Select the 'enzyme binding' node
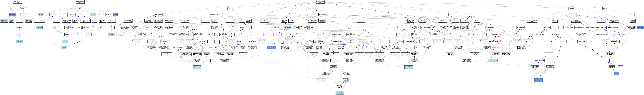The image size is (644, 95). (20, 21)
